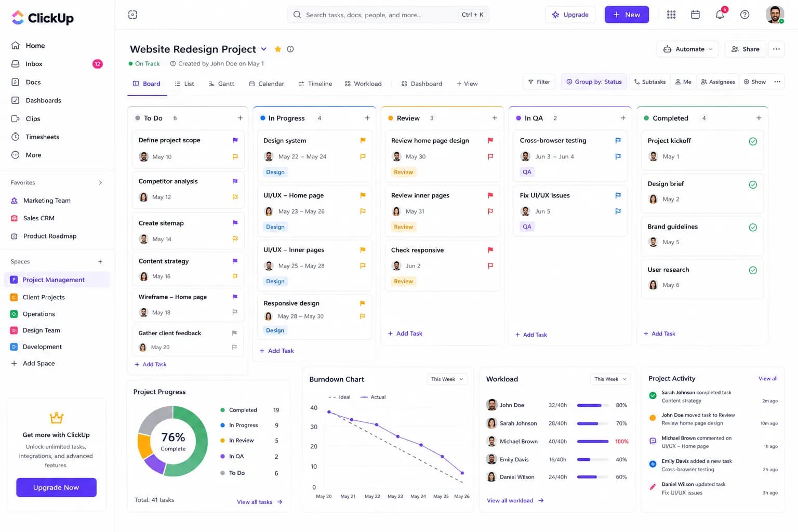
Task: Open View all tasks link
Action: point(260,502)
